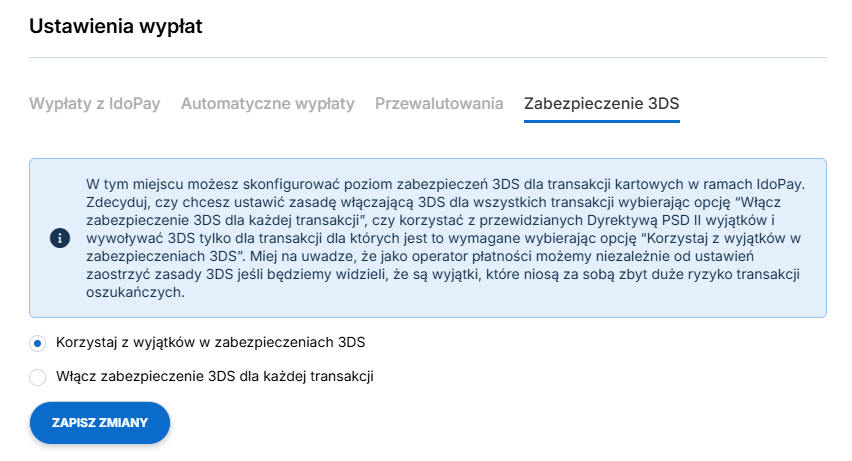The image size is (852, 461).
Task: Go to the Przewalutowania tab
Action: coord(439,103)
